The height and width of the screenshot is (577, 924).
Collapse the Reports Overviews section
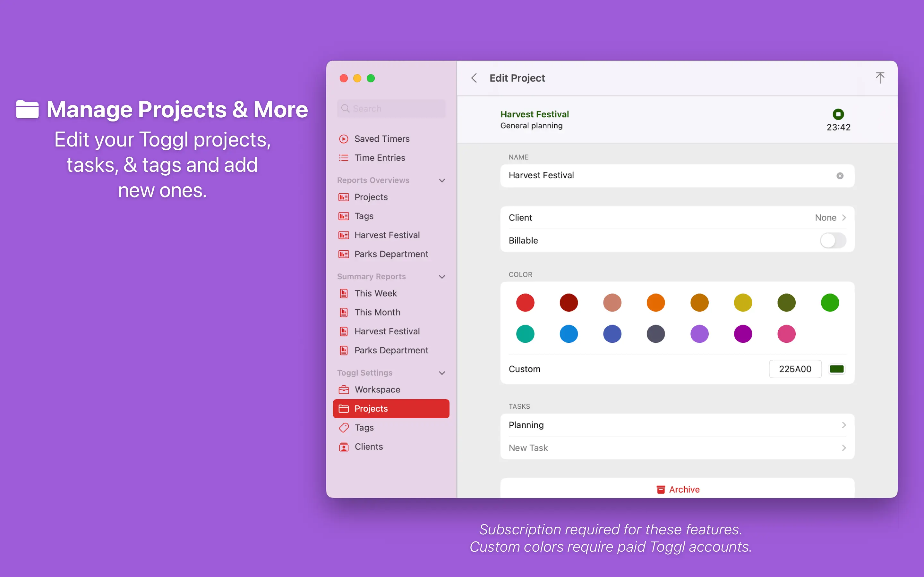coord(442,180)
